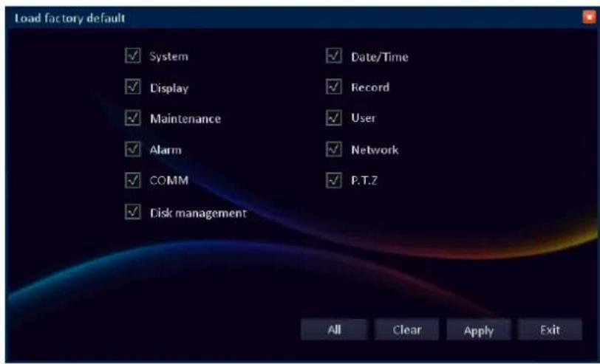Apply the factory default settings
600x364 pixels.
pos(479,329)
